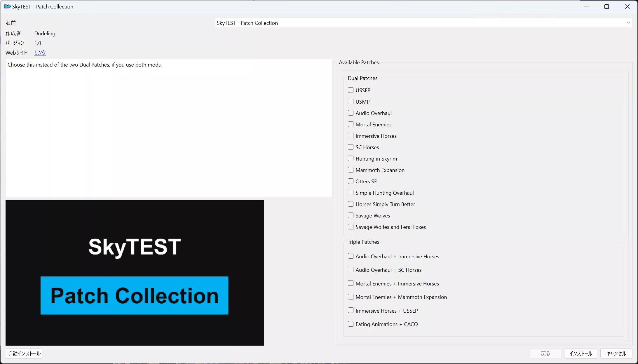The height and width of the screenshot is (364, 638).
Task: Tick the Audio Overhaul dual patch
Action: [351, 113]
